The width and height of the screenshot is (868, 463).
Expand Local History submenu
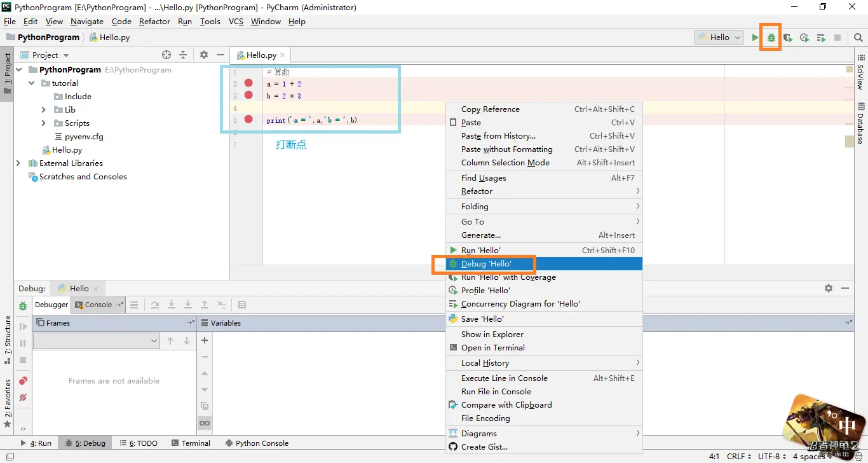pyautogui.click(x=544, y=363)
